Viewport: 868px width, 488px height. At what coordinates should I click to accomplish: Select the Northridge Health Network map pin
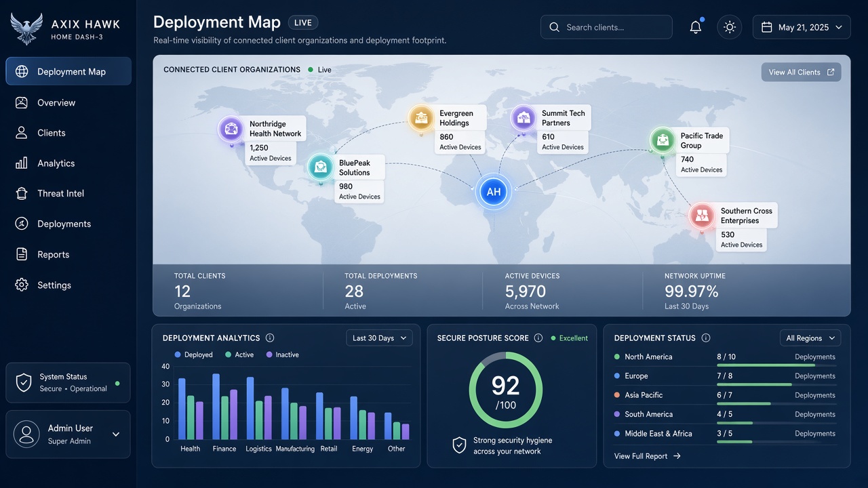click(x=231, y=129)
